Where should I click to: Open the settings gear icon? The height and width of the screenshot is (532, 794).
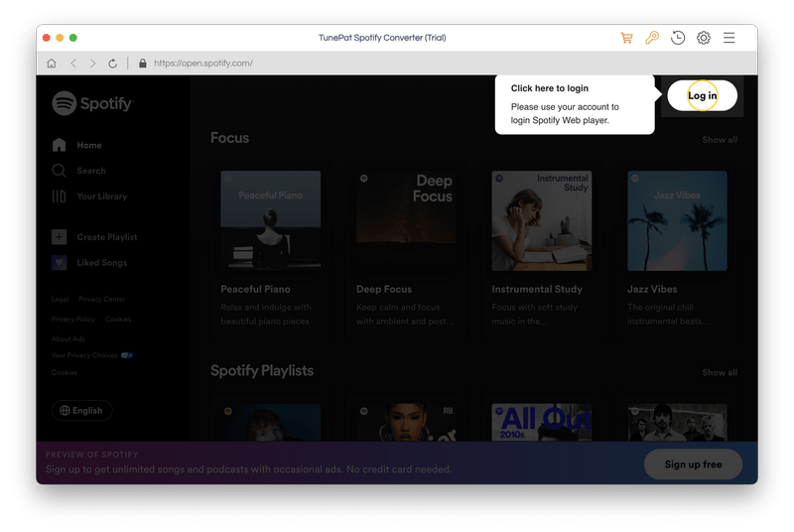coord(704,38)
